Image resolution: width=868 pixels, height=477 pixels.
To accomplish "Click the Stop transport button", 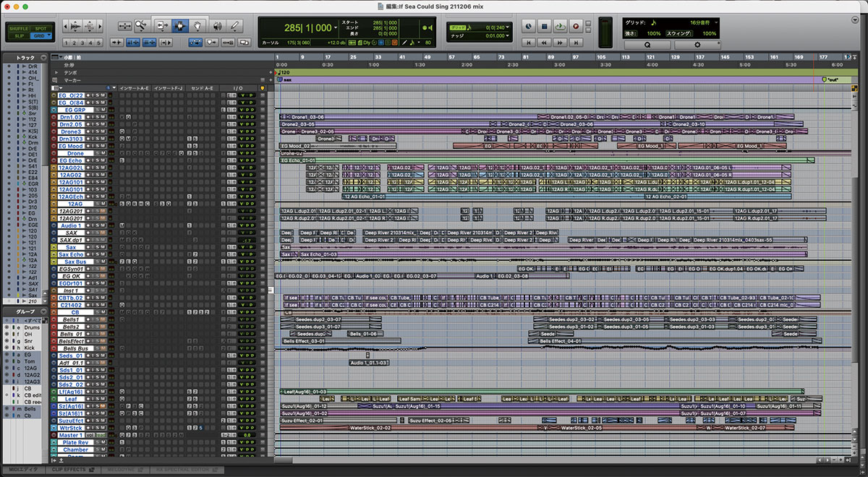I will 545,26.
